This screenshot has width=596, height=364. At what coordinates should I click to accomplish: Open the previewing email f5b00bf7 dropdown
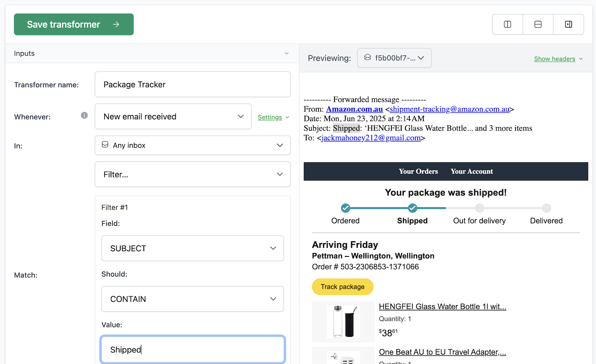[x=394, y=58]
